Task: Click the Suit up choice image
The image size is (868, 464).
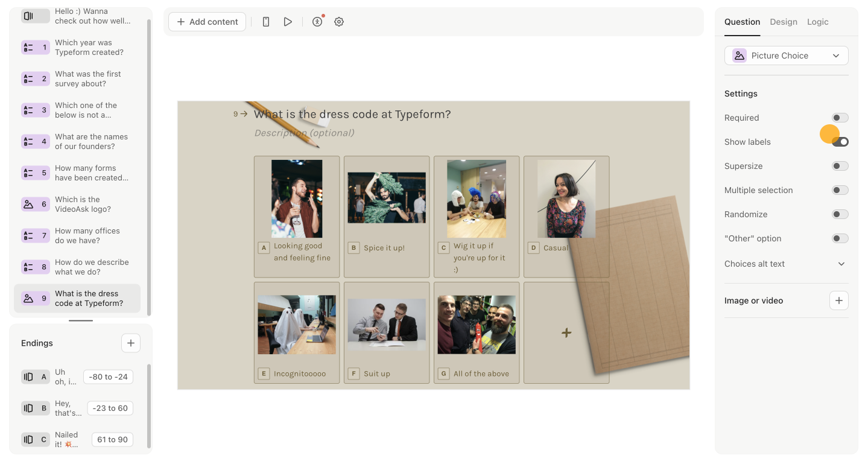Action: coord(387,325)
